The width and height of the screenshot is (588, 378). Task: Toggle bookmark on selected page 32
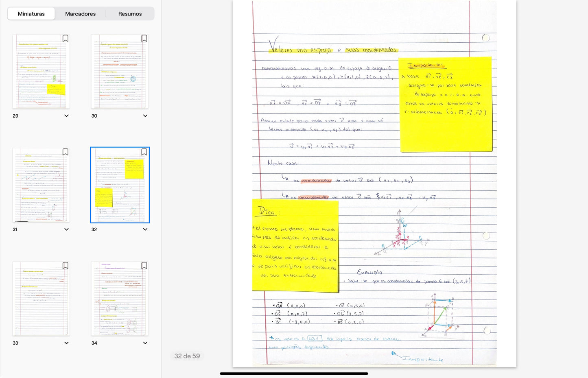pyautogui.click(x=144, y=152)
